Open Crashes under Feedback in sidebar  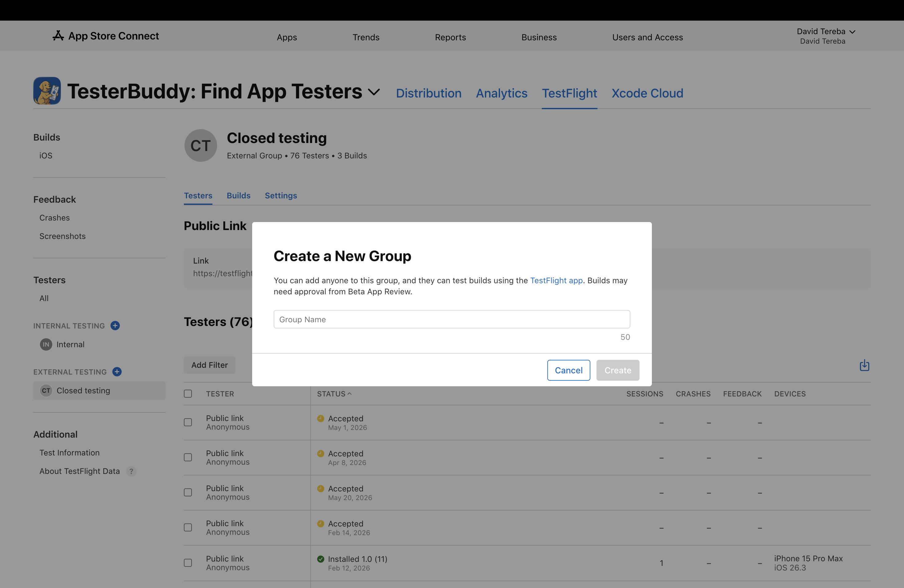click(x=55, y=218)
